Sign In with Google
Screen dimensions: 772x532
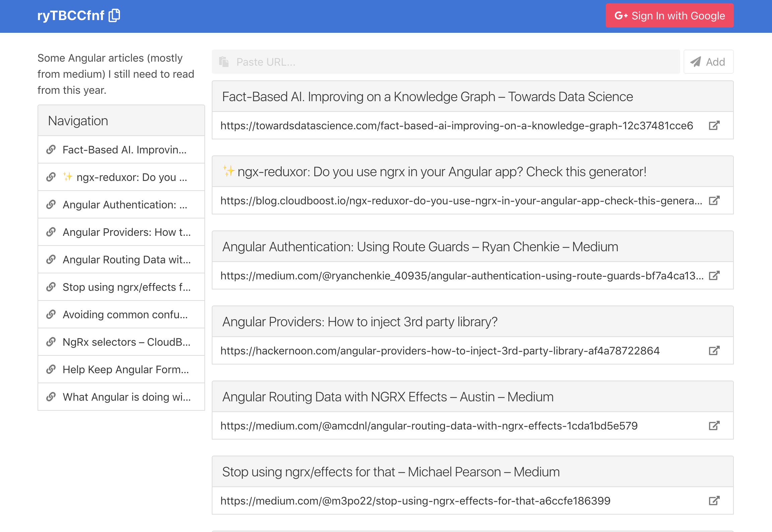669,15
